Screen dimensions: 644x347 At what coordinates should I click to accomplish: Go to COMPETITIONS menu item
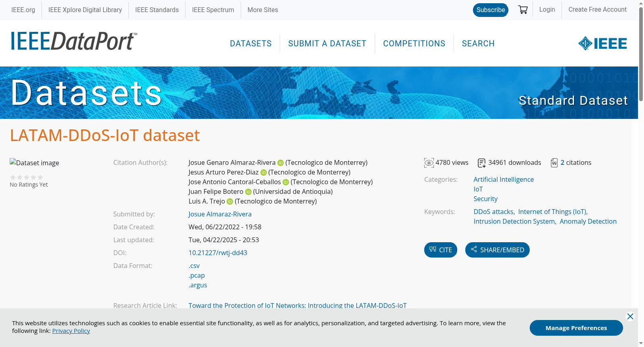coord(414,44)
